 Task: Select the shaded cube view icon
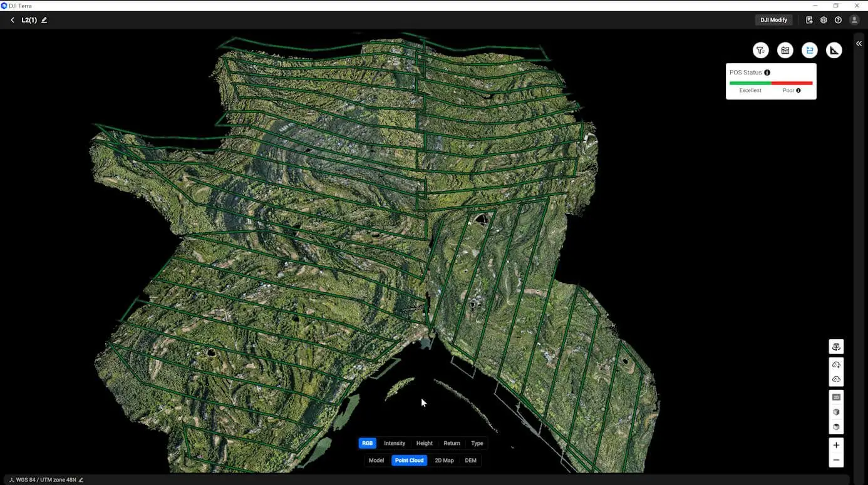836,412
